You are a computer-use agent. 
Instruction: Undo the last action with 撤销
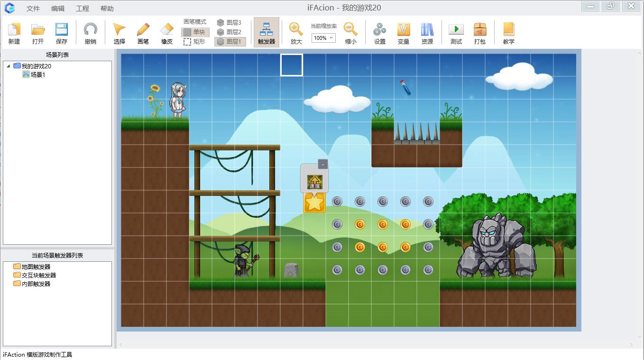pyautogui.click(x=90, y=33)
